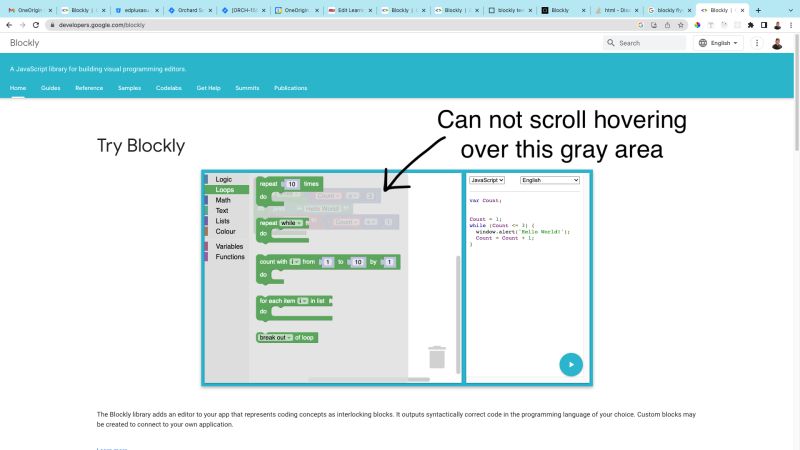Click the search magnifier icon on Blockly site

(x=611, y=43)
